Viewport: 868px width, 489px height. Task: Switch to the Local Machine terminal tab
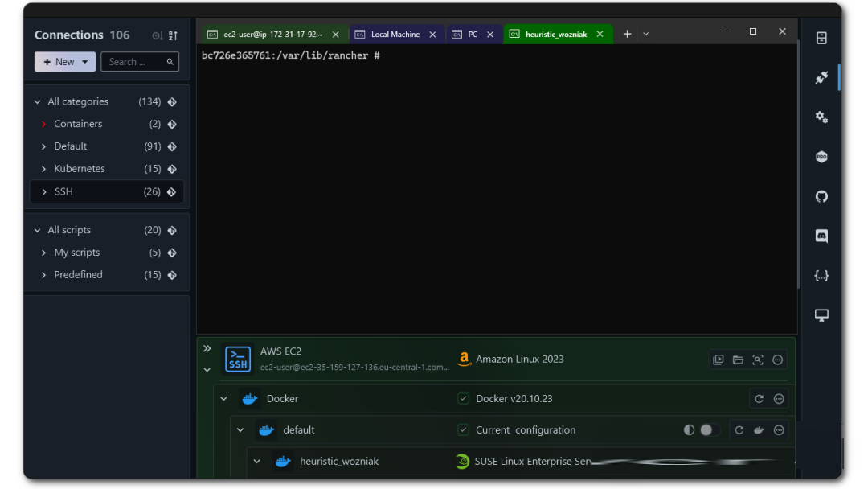pos(395,35)
